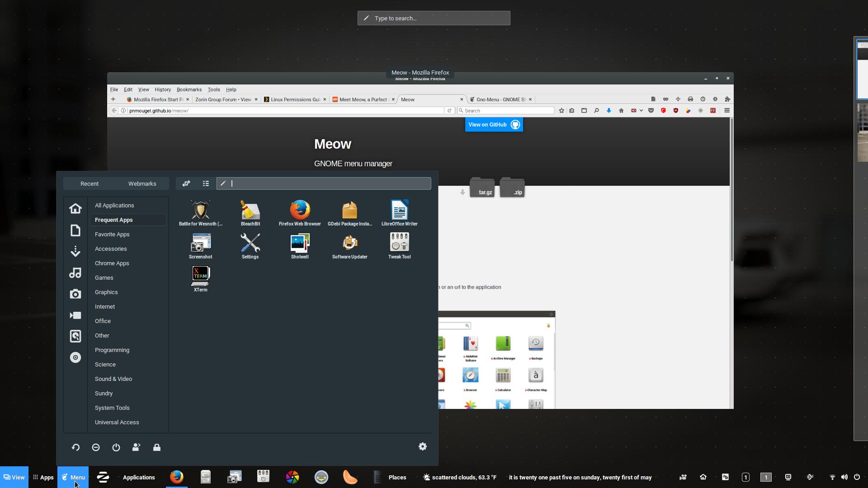Open Shotwell photo manager icon
This screenshot has height=488, width=868.
click(299, 245)
